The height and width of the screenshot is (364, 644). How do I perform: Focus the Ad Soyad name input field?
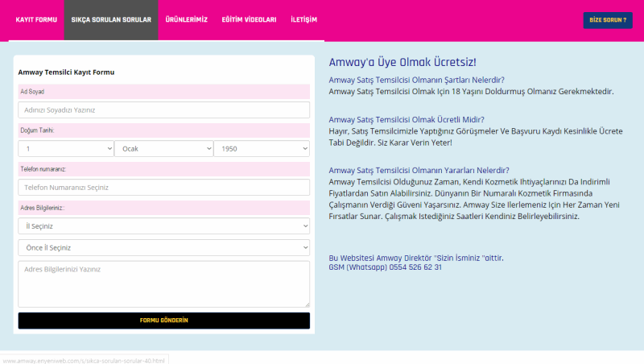[164, 110]
